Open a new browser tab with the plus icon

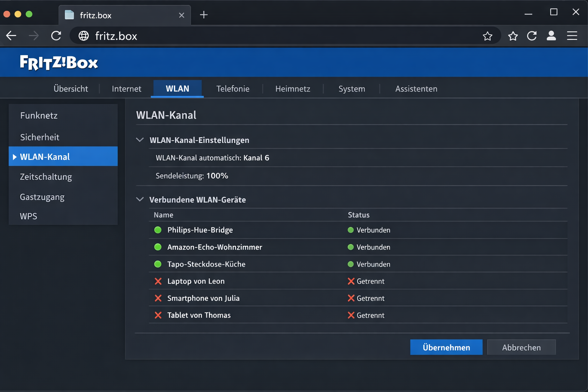pos(204,15)
